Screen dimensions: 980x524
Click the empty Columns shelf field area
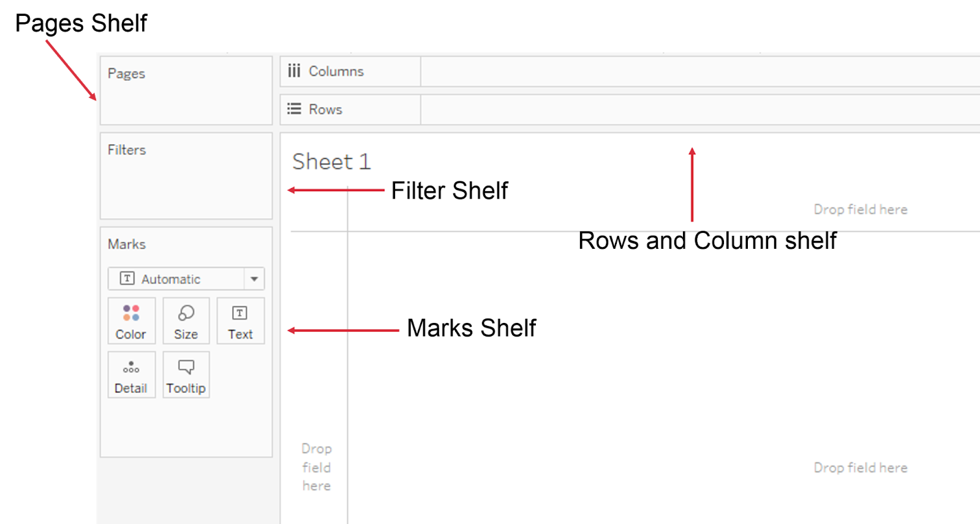pyautogui.click(x=698, y=72)
